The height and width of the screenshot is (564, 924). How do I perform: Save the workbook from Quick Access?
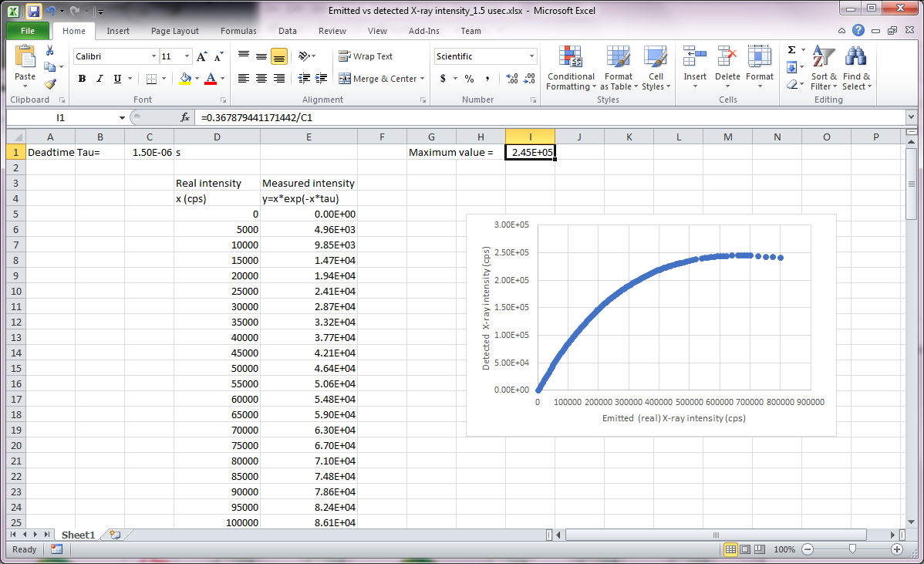pyautogui.click(x=34, y=11)
